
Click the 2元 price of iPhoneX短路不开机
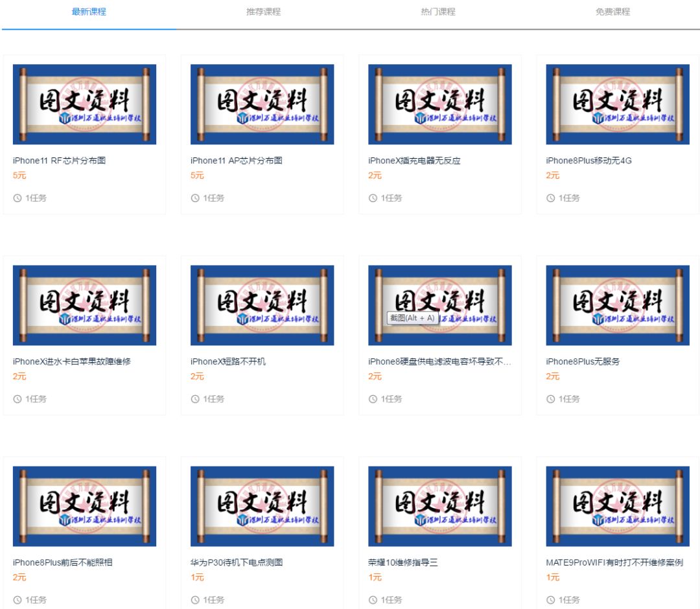(197, 376)
